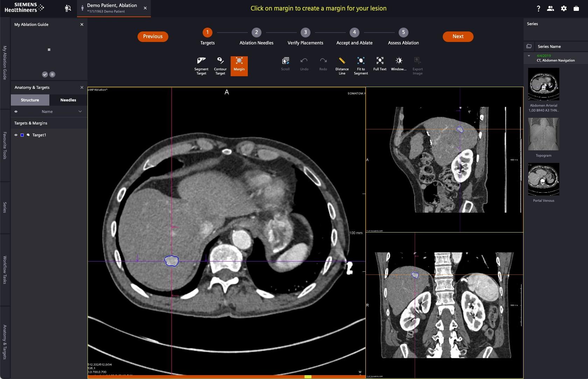
Task: Select the Portal Venous series thumbnail
Action: [x=544, y=179]
